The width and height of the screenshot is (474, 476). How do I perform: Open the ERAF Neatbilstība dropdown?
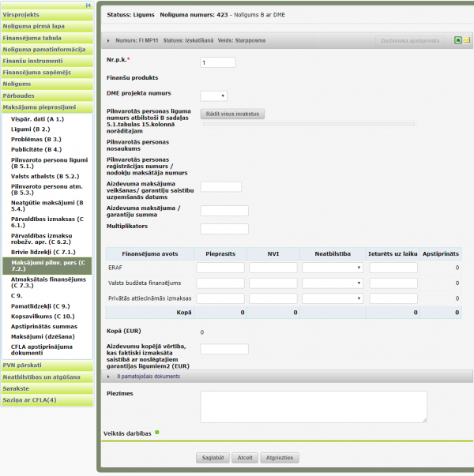pyautogui.click(x=333, y=268)
